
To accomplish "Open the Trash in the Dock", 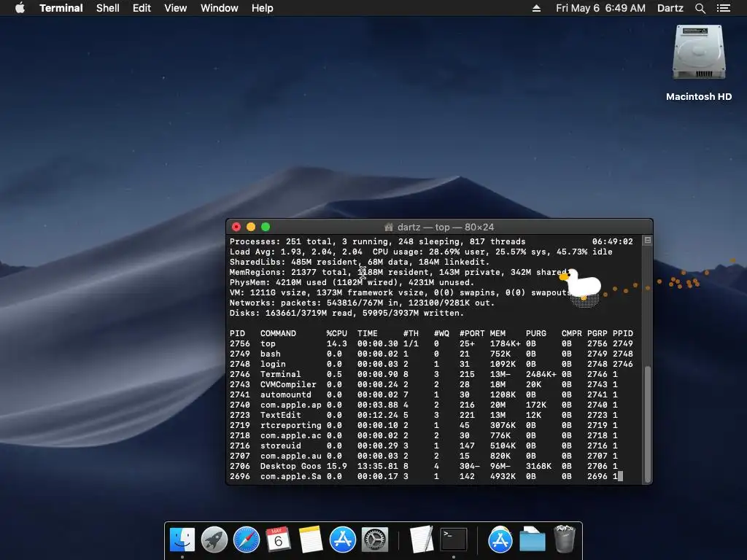I will [565, 540].
